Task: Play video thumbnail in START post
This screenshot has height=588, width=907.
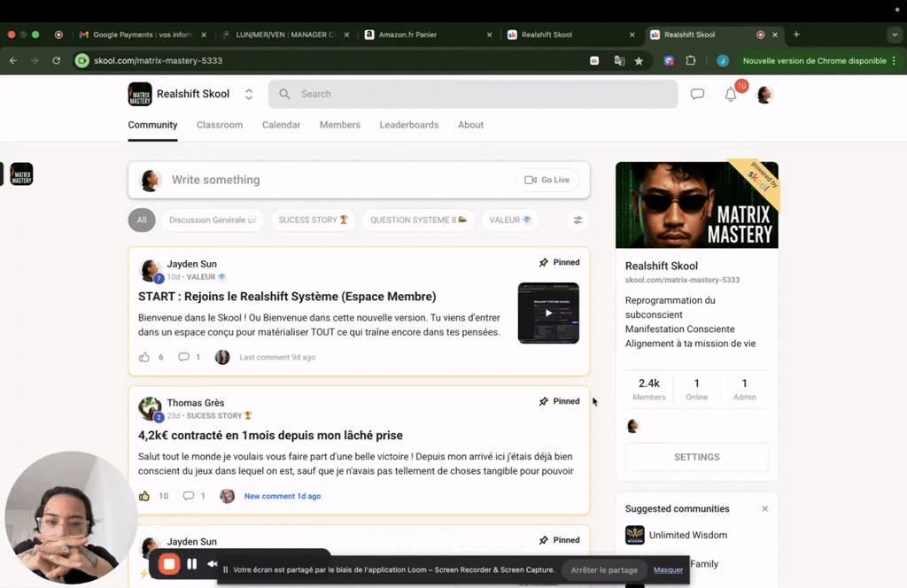Action: click(548, 313)
